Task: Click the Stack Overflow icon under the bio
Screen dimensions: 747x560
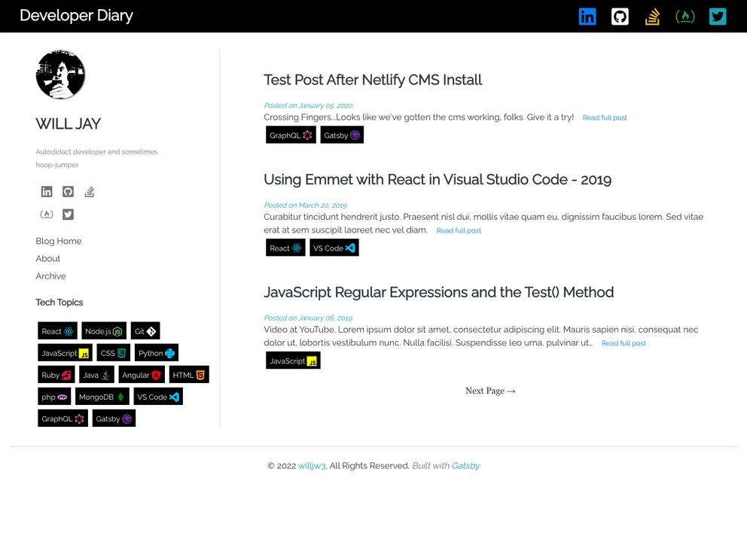Action: [x=89, y=192]
